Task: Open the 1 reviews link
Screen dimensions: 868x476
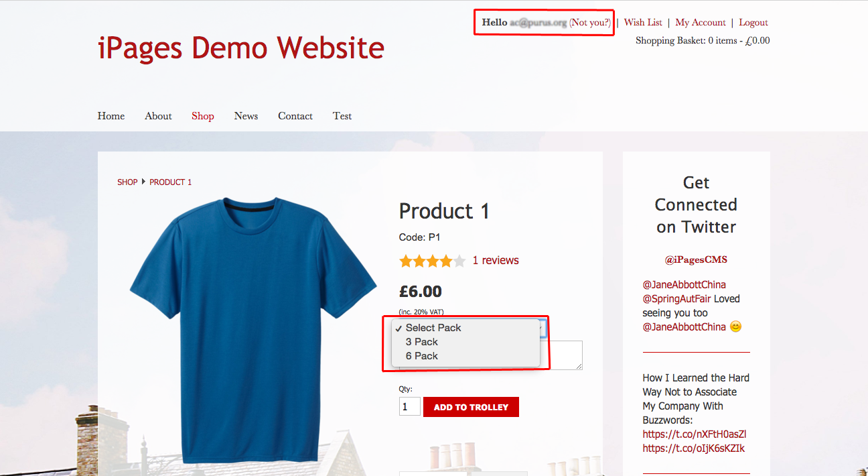Action: click(496, 261)
